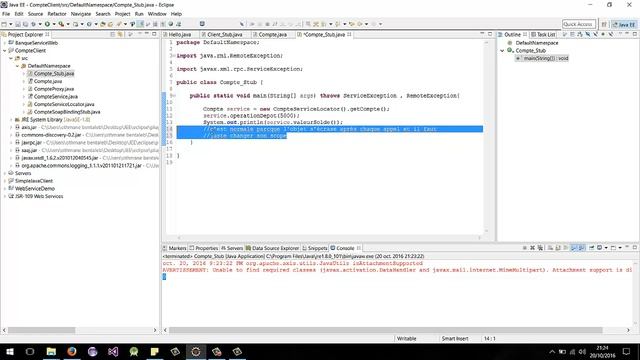640x360 pixels.
Task: Click the Quick Access field
Action: point(579,24)
